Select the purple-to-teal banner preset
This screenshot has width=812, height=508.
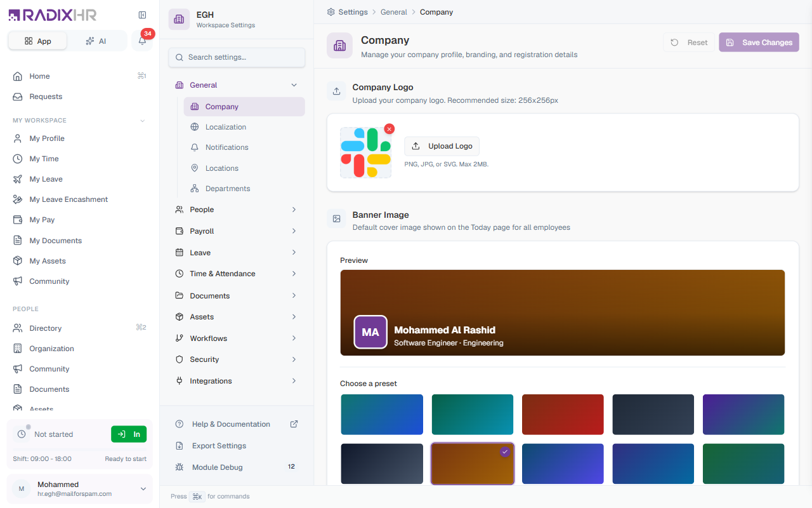click(x=743, y=415)
